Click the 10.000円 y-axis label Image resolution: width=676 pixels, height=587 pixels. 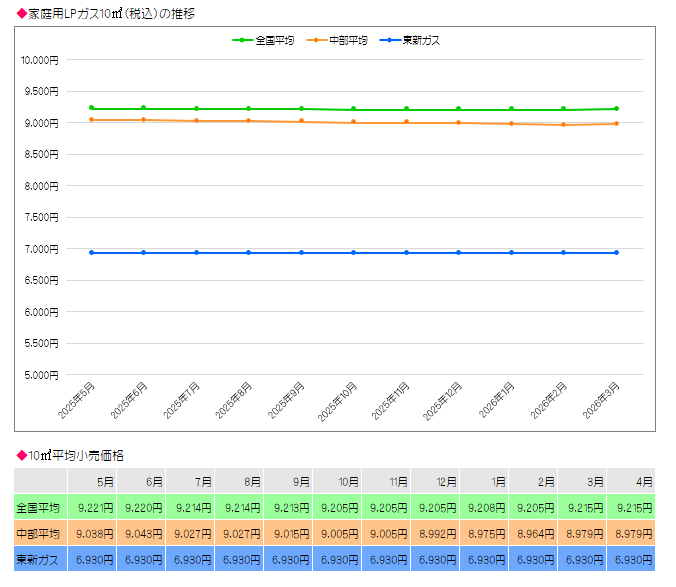click(x=40, y=60)
